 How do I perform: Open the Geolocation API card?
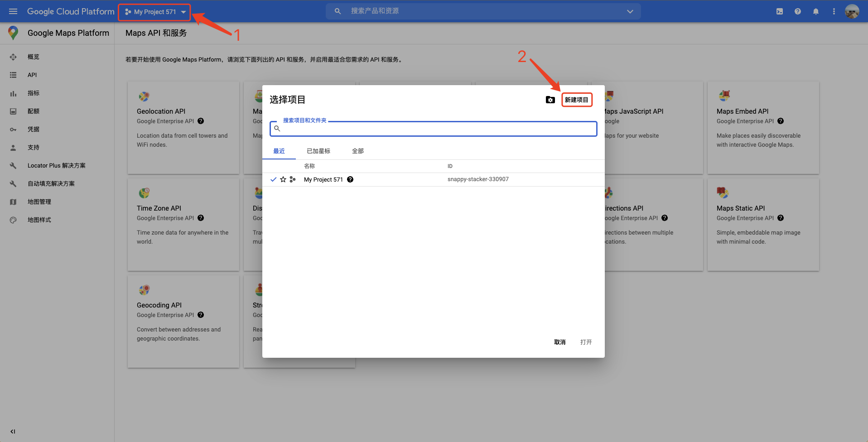[183, 128]
